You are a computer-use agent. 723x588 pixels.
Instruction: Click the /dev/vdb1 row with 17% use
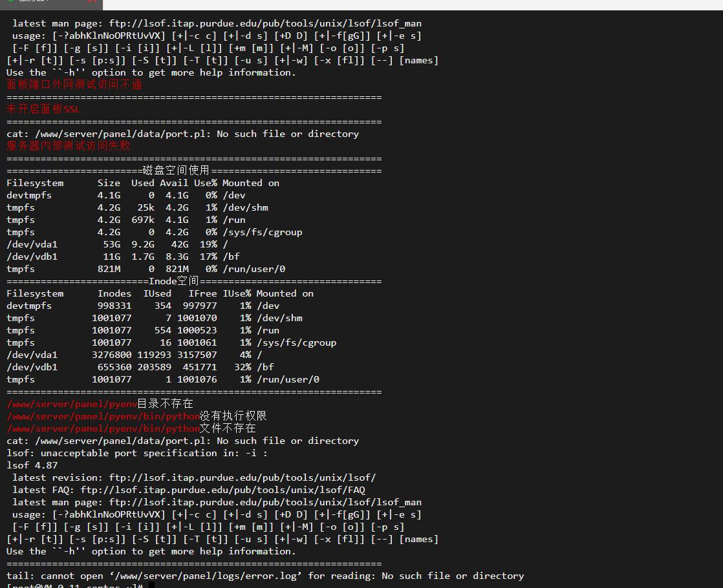tap(123, 257)
